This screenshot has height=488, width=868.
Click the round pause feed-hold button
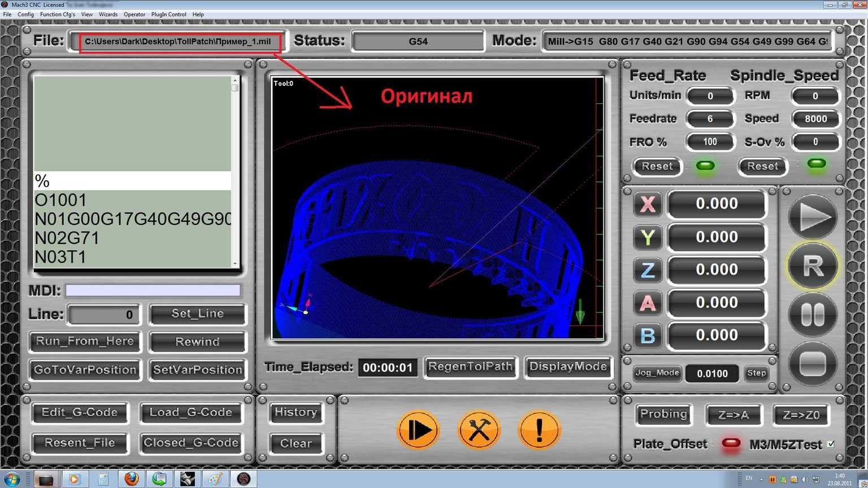coord(813,315)
